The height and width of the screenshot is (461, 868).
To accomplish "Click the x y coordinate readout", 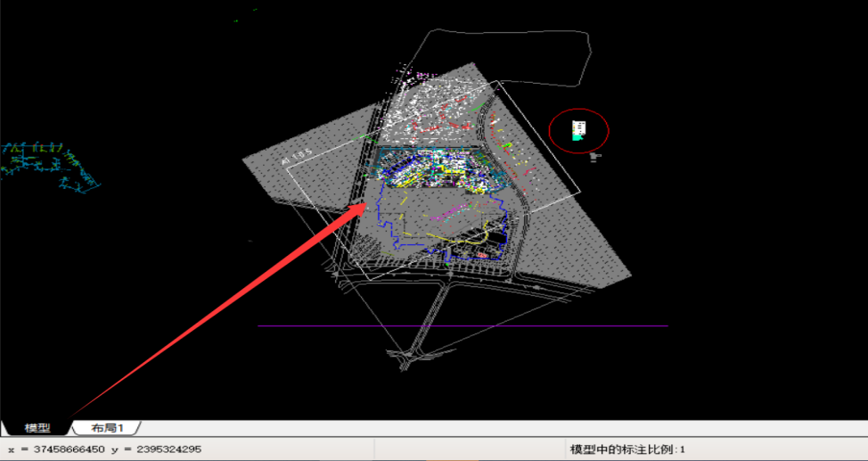I will (104, 449).
